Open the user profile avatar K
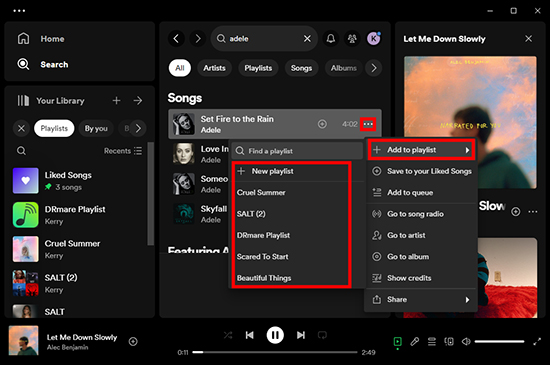550x365 pixels. pos(374,38)
